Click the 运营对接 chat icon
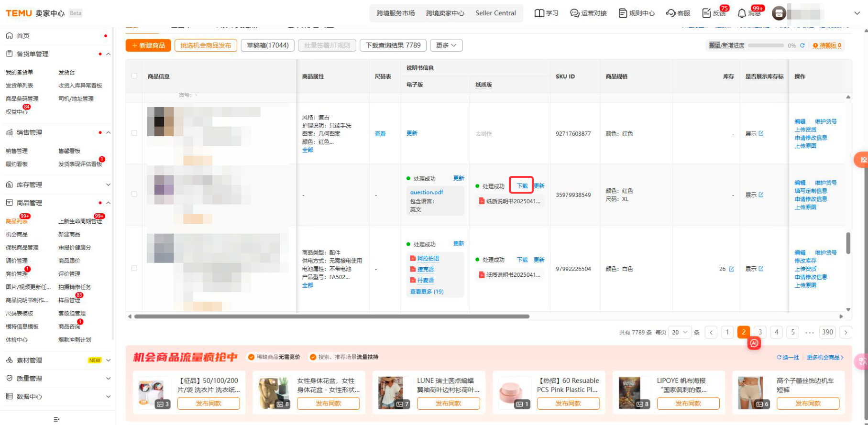868x425 pixels. point(574,13)
